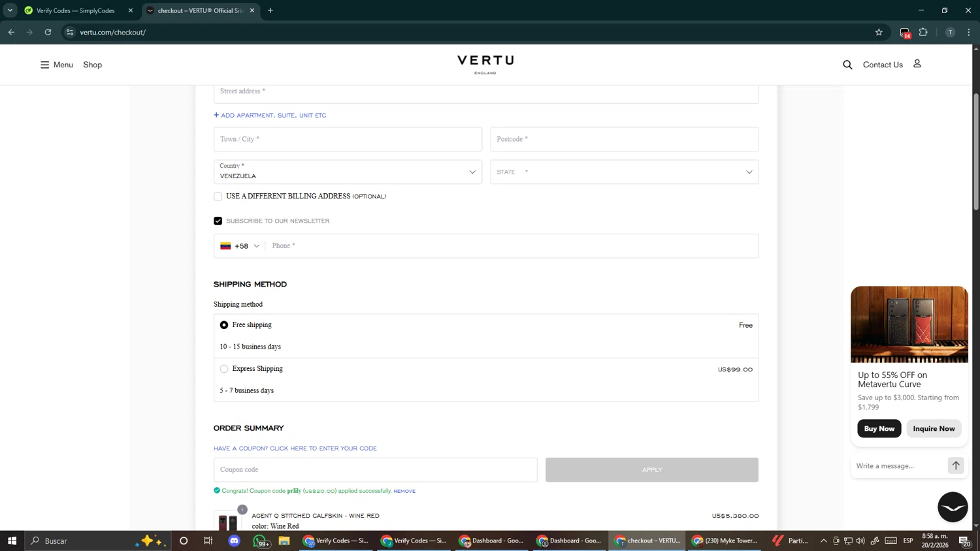Open WhatsApp taskbar icon with 99+ badge
Image resolution: width=980 pixels, height=551 pixels.
(x=260, y=541)
